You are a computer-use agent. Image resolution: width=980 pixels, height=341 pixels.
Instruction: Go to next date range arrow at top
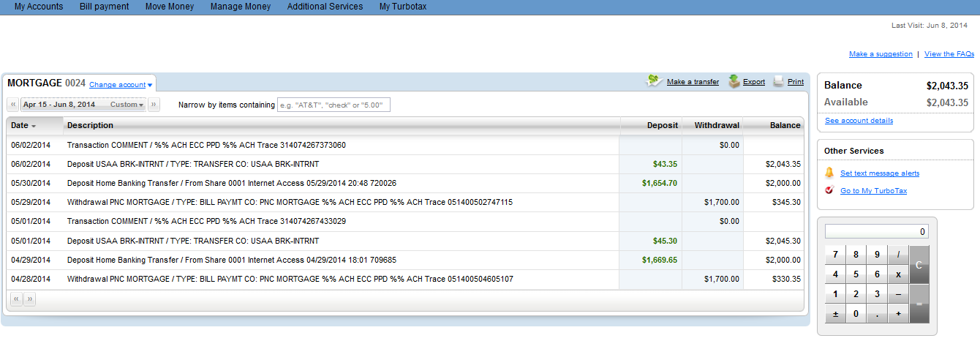(154, 105)
